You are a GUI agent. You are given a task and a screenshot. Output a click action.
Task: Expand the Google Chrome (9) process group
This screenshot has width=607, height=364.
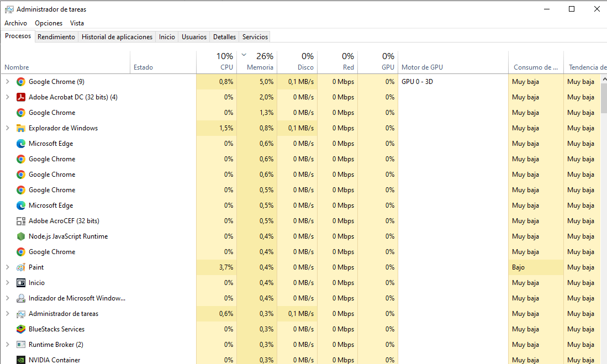coord(7,82)
